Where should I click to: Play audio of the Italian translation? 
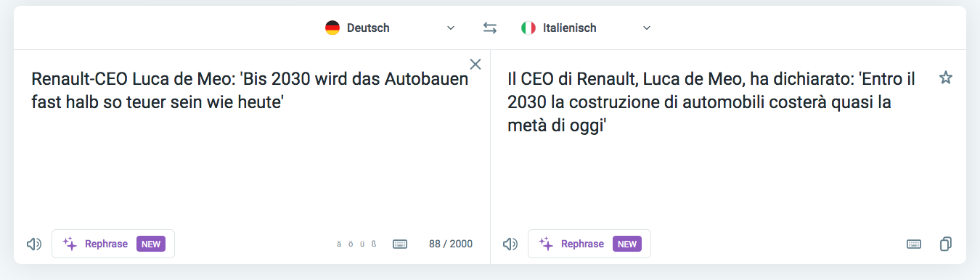pos(510,244)
